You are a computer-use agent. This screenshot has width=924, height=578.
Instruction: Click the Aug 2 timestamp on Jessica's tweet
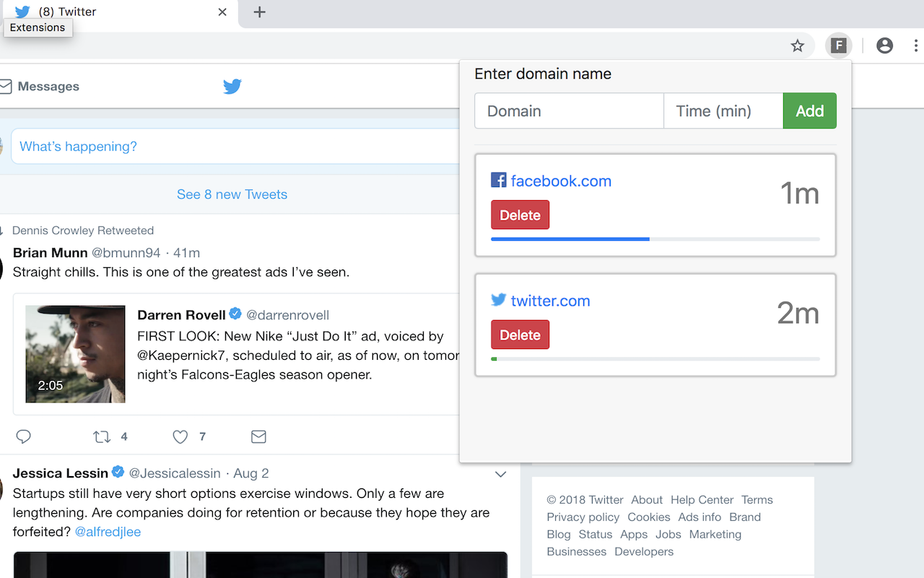251,473
